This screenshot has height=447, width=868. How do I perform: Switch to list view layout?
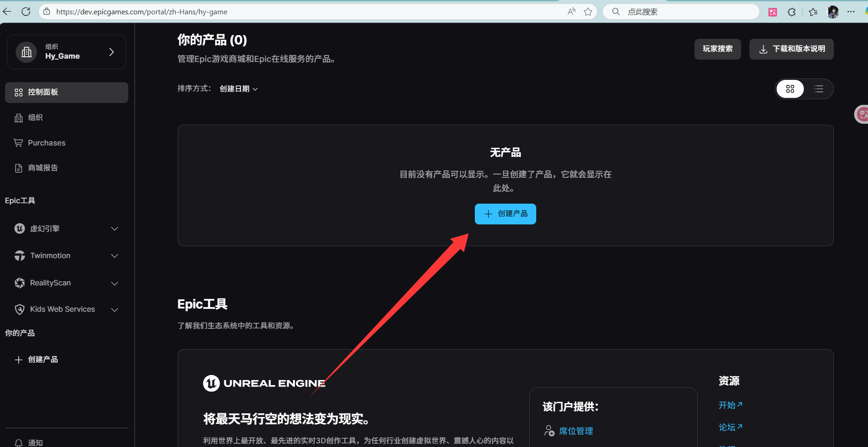point(819,89)
